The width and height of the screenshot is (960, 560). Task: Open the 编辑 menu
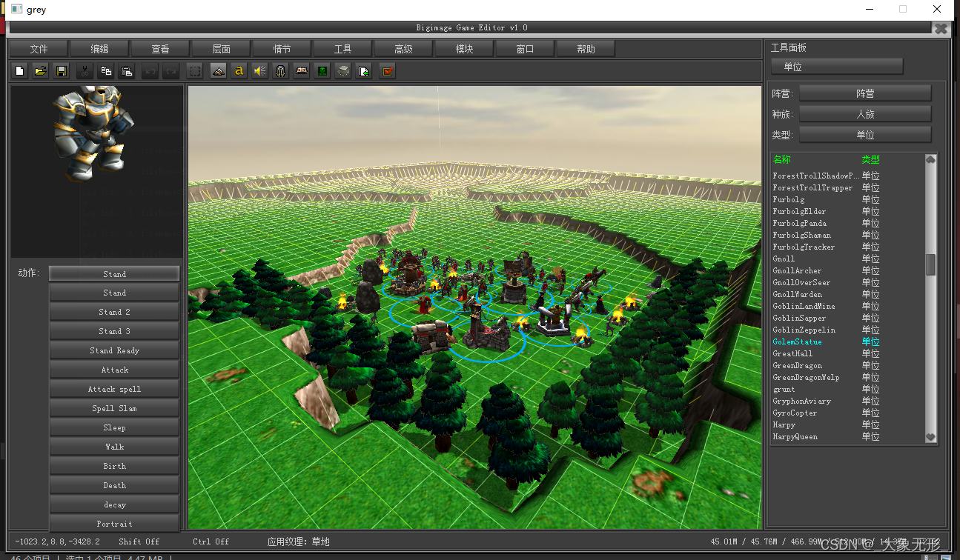(x=99, y=49)
